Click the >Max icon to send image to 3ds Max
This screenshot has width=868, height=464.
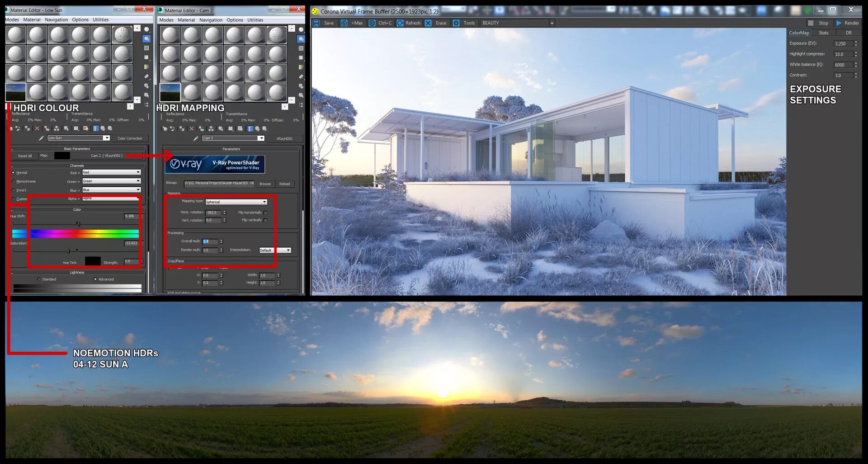[x=344, y=23]
